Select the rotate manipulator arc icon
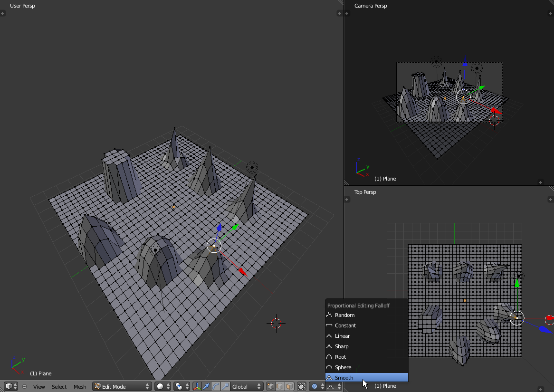Viewport: 554px width, 392px height. click(216, 386)
